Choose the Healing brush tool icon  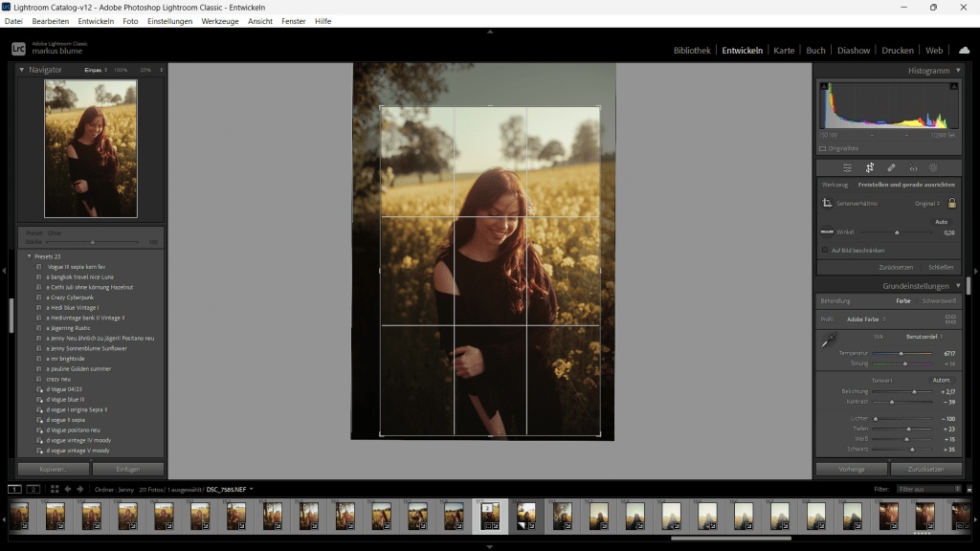(x=891, y=167)
